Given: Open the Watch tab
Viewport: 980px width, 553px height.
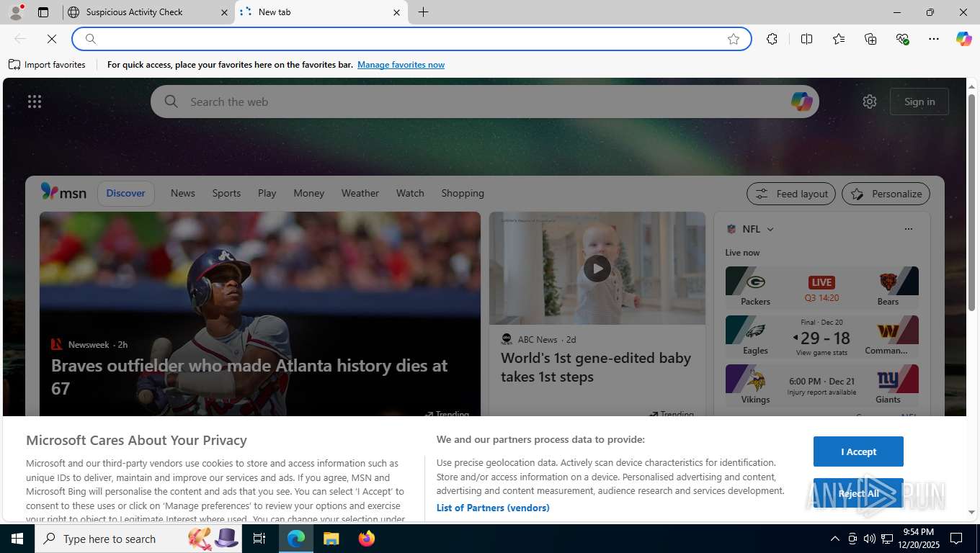Looking at the screenshot, I should click(410, 193).
